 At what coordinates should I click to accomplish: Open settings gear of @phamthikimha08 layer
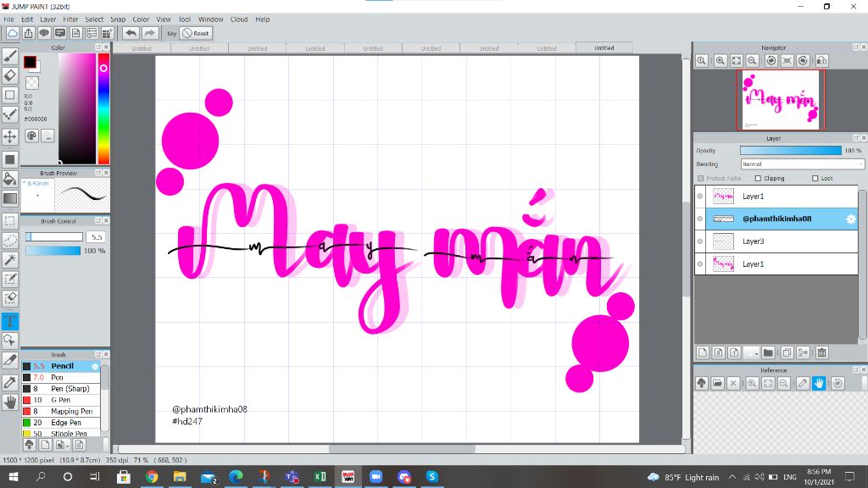click(851, 219)
